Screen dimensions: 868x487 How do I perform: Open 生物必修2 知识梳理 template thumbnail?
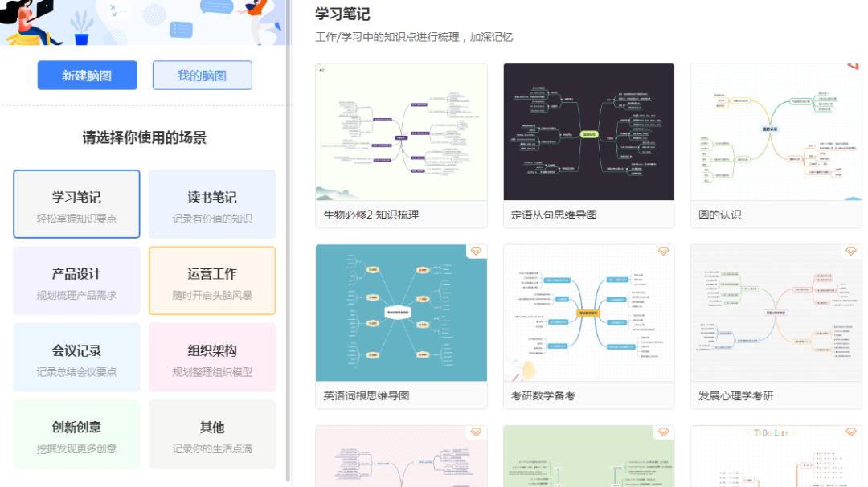[401, 132]
